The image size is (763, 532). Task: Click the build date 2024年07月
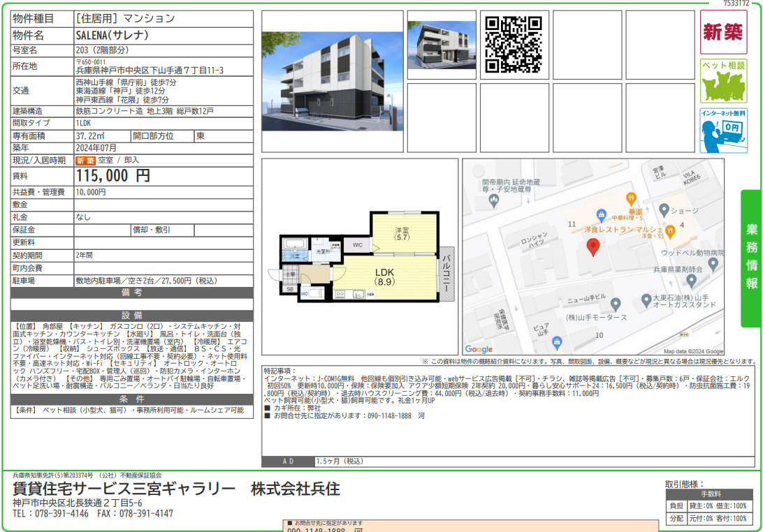pyautogui.click(x=96, y=148)
